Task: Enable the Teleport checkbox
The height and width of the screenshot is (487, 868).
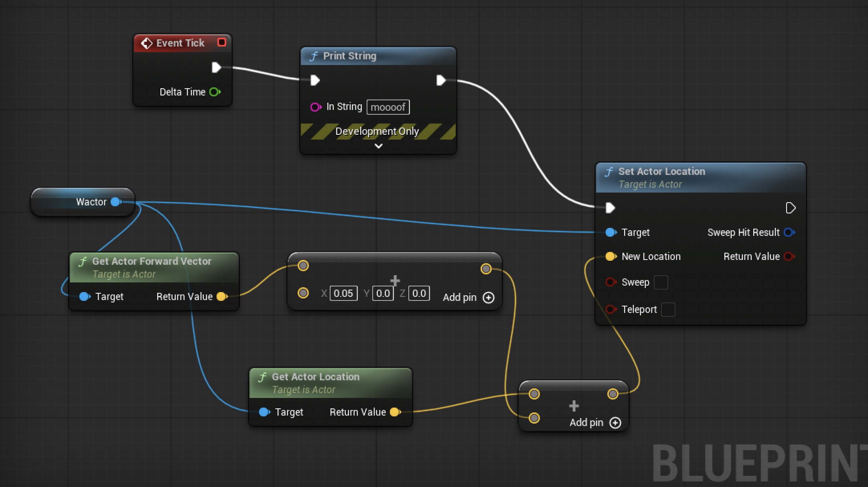Action: pos(668,310)
